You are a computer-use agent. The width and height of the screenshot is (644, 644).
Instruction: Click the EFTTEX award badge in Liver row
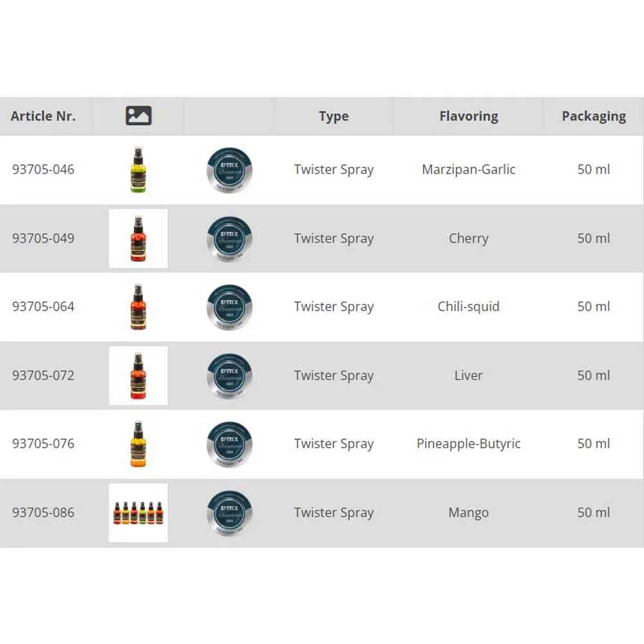click(x=229, y=375)
